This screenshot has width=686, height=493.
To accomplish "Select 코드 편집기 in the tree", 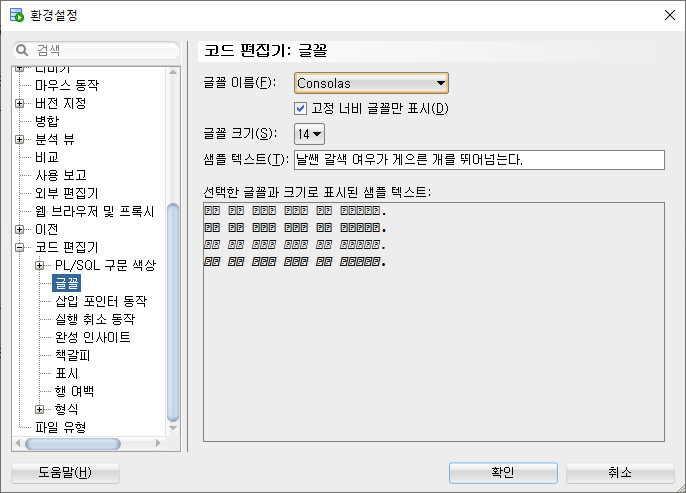I will pyautogui.click(x=66, y=247).
